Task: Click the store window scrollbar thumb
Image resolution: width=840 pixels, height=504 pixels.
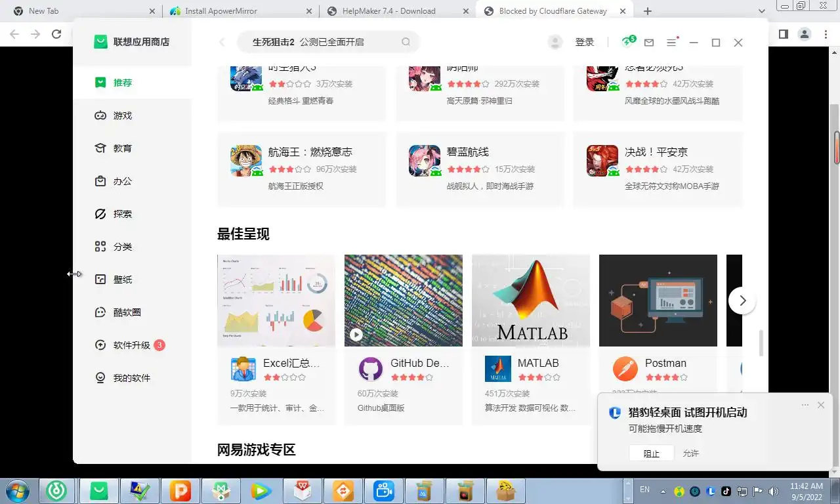Action: click(761, 343)
